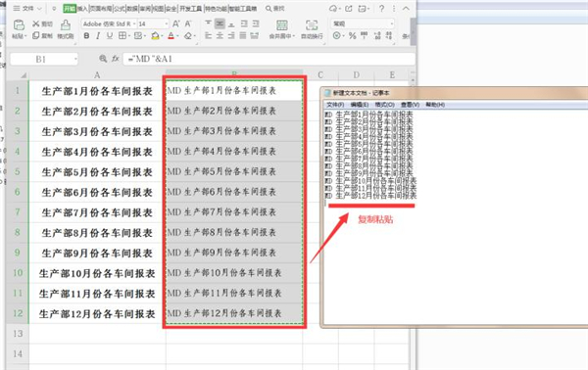Open Notepad 编辑(E) menu
This screenshot has height=370, width=588.
(x=360, y=105)
